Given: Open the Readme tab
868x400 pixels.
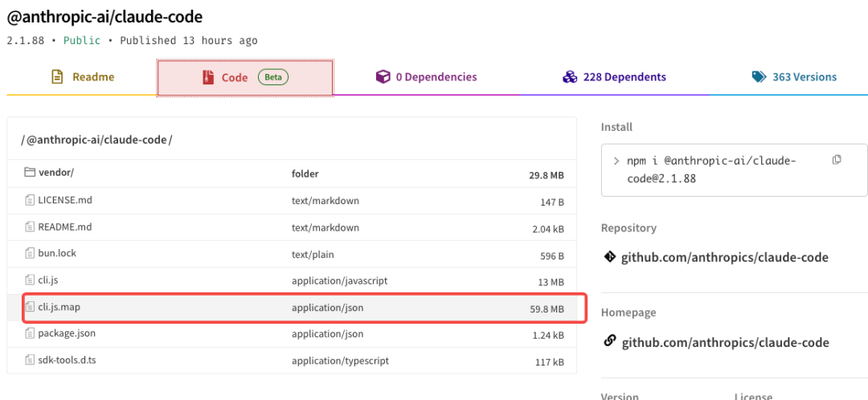Looking at the screenshot, I should click(x=82, y=77).
